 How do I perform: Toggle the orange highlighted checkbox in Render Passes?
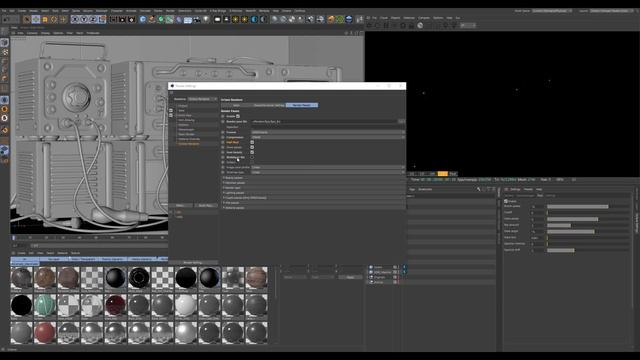click(x=252, y=142)
